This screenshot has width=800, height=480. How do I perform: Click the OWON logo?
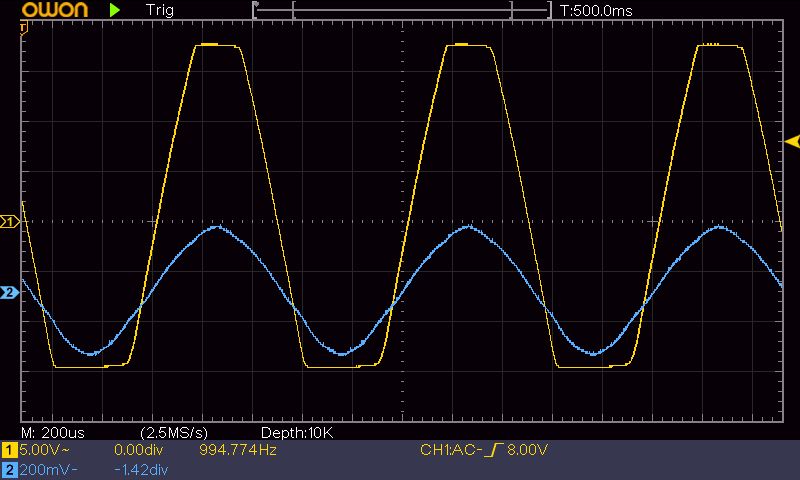(55, 10)
